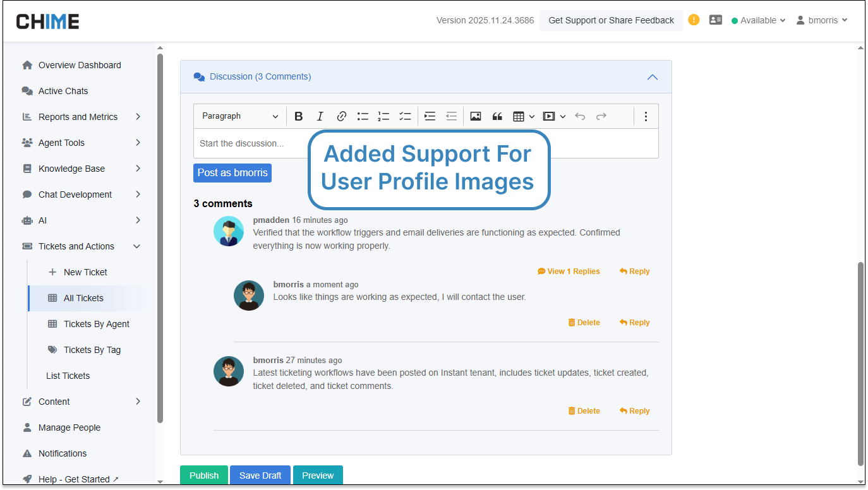The width and height of the screenshot is (868, 490).
Task: Toggle italic text formatting
Action: coord(320,116)
